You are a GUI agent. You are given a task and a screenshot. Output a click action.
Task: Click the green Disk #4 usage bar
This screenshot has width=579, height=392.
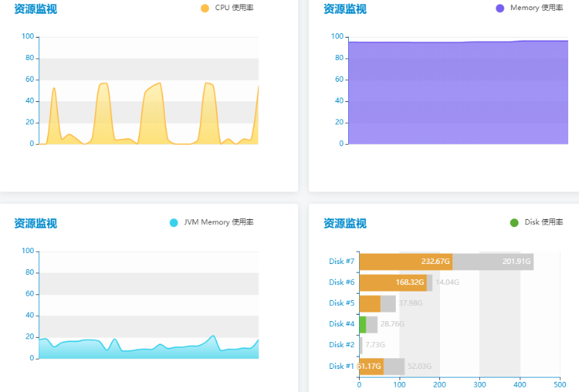(363, 325)
